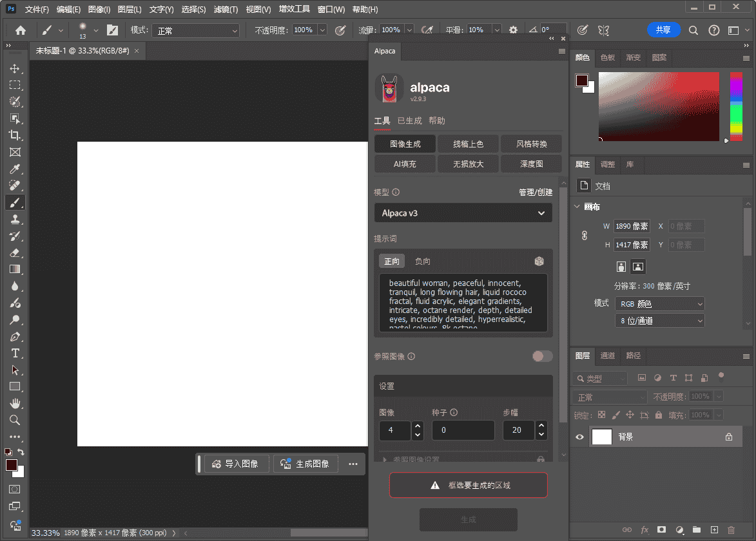
Task: Click the 导入图像 import image button
Action: coord(235,464)
